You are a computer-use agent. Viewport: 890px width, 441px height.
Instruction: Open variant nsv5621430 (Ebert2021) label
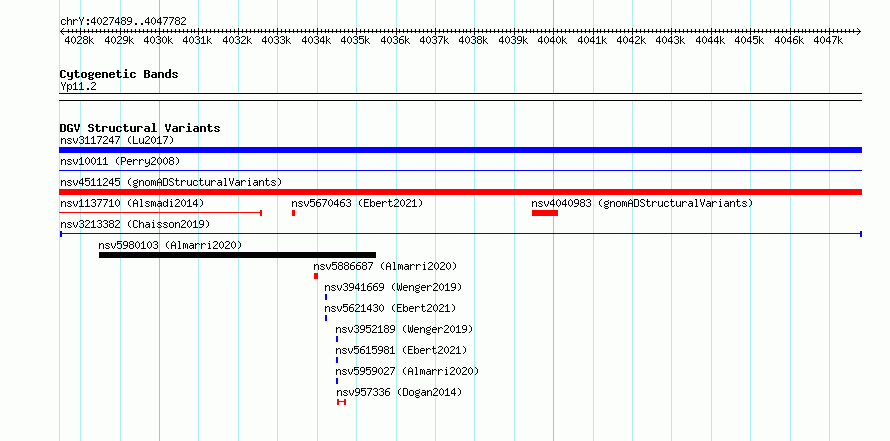[x=390, y=308]
